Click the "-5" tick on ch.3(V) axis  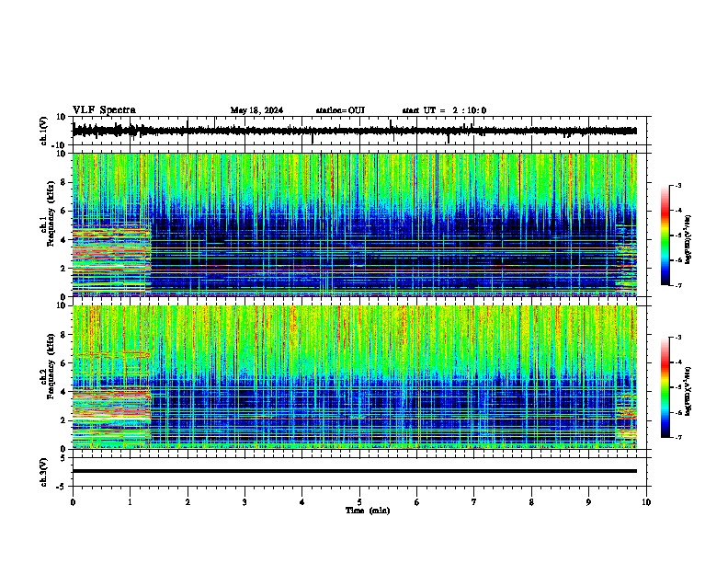coord(62,487)
